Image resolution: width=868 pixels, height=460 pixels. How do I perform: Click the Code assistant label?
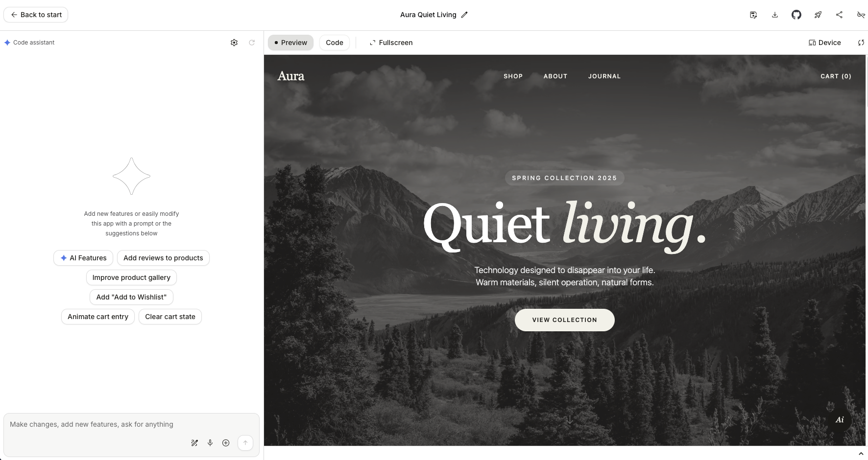pos(34,43)
